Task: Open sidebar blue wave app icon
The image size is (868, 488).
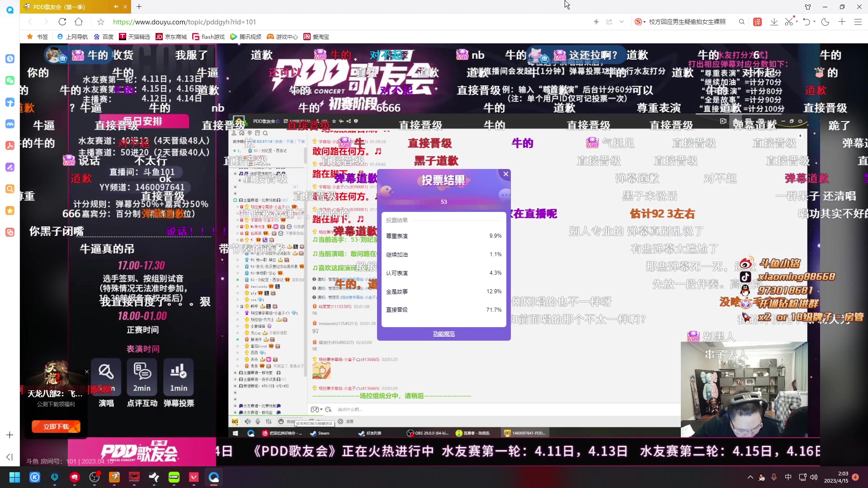Action: click(x=10, y=124)
